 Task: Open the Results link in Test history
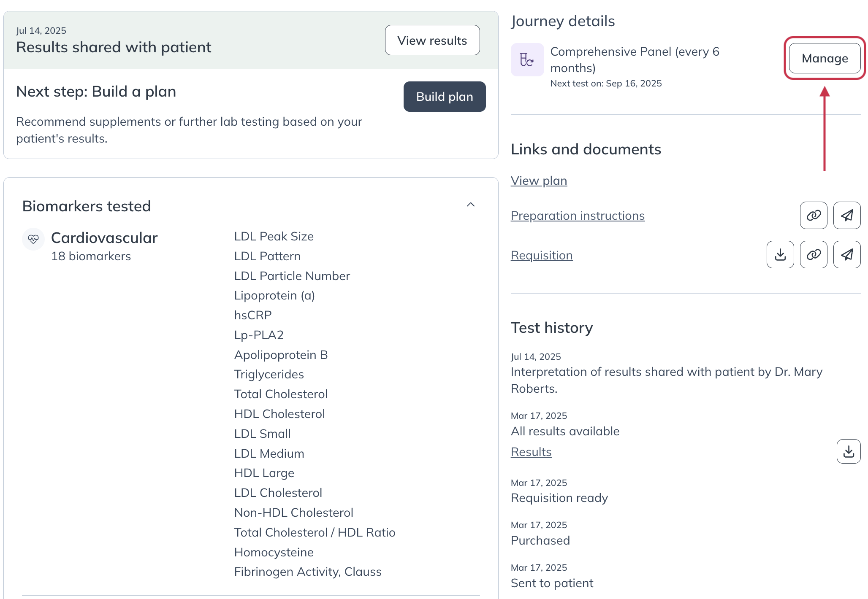point(531,452)
